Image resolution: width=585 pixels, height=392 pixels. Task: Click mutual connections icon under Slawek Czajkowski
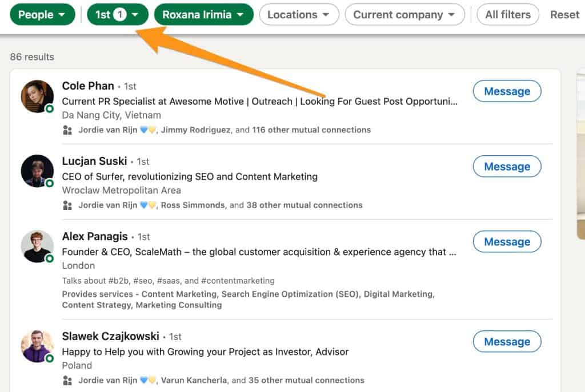(x=67, y=381)
